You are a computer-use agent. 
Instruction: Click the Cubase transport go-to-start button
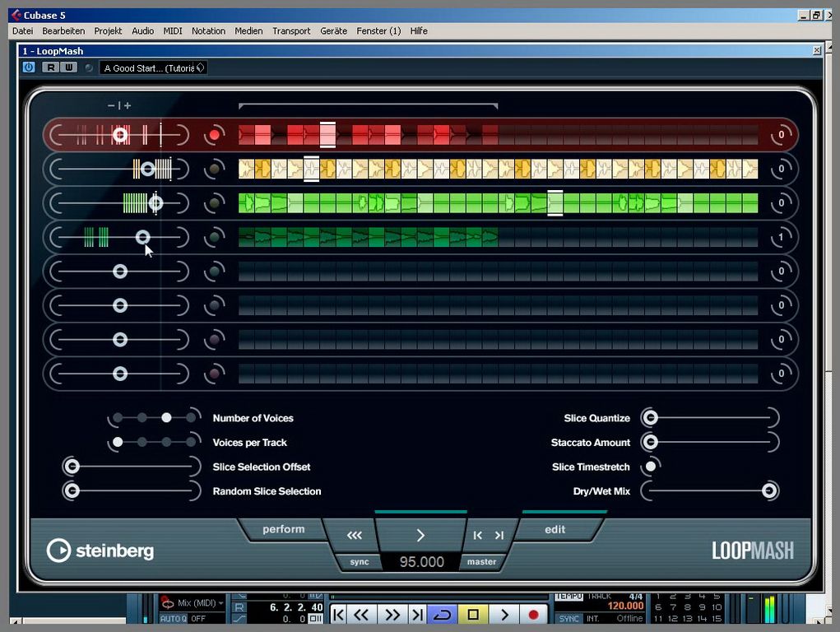(x=338, y=615)
